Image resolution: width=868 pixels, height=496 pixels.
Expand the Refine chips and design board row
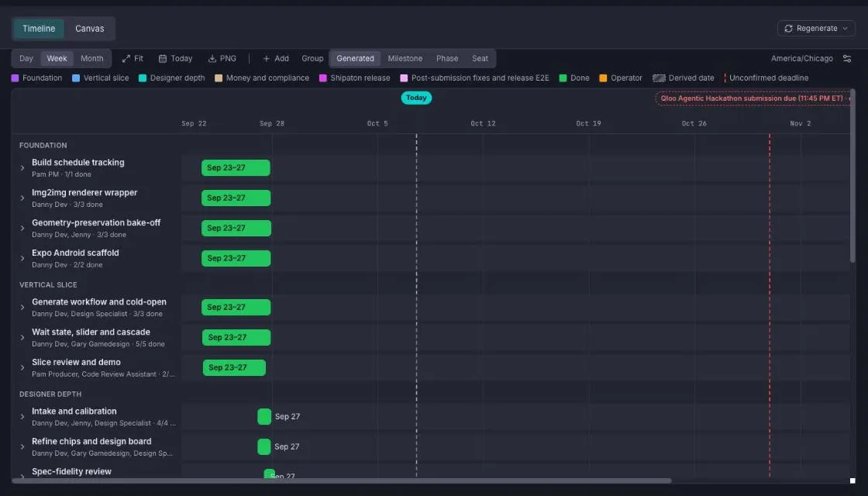pyautogui.click(x=22, y=446)
